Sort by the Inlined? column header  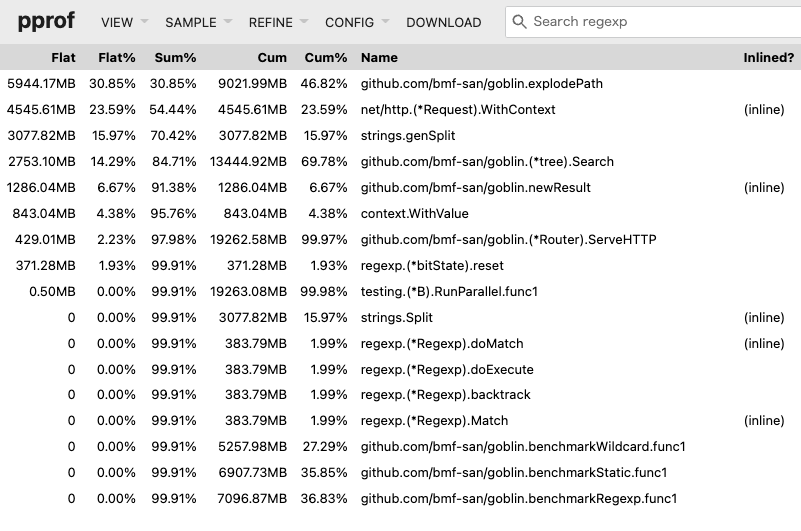coord(768,58)
